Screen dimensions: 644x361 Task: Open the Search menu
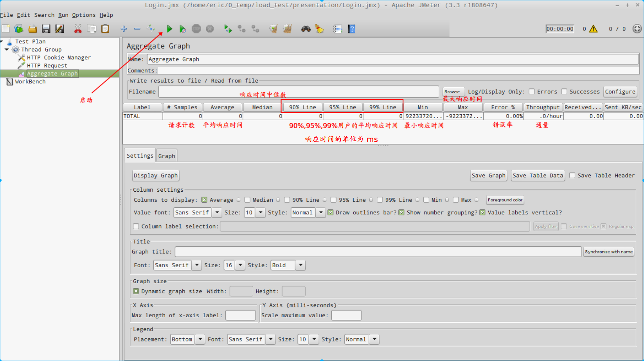44,15
